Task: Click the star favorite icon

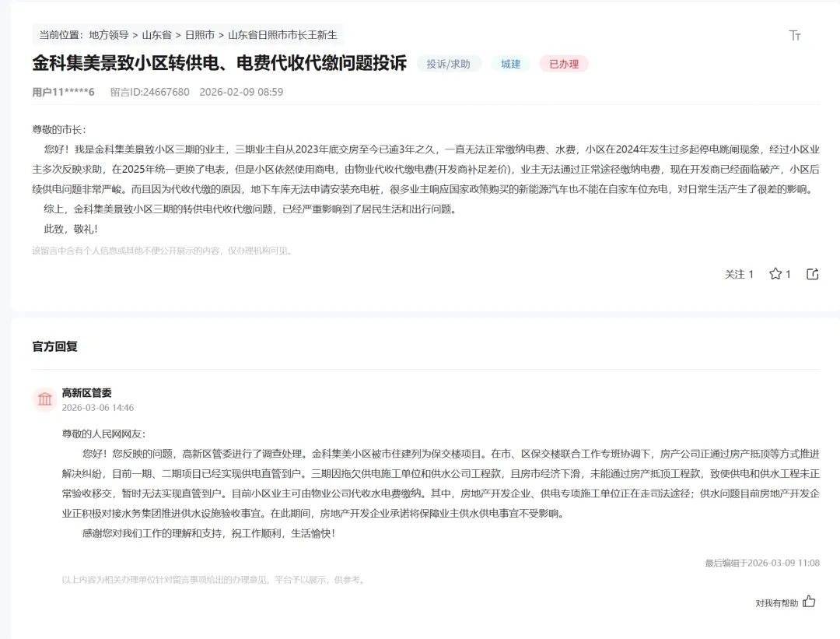Action: (x=775, y=274)
